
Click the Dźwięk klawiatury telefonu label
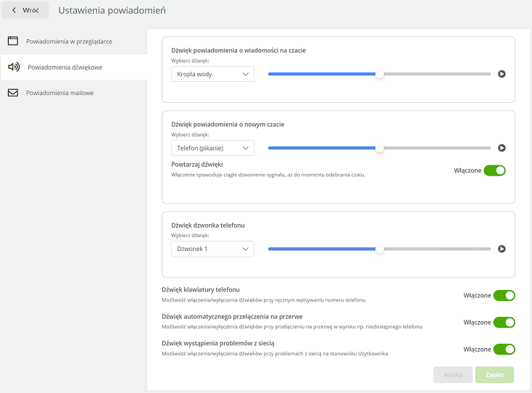201,289
